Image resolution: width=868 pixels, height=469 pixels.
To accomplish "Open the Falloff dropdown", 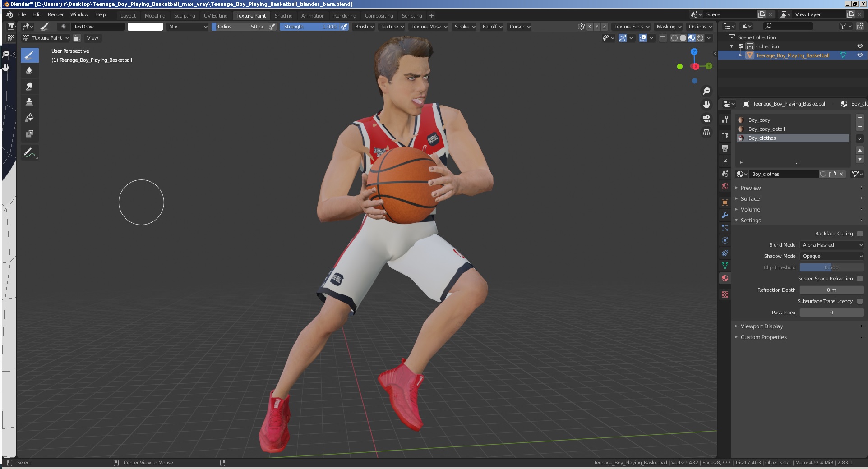I will point(492,27).
